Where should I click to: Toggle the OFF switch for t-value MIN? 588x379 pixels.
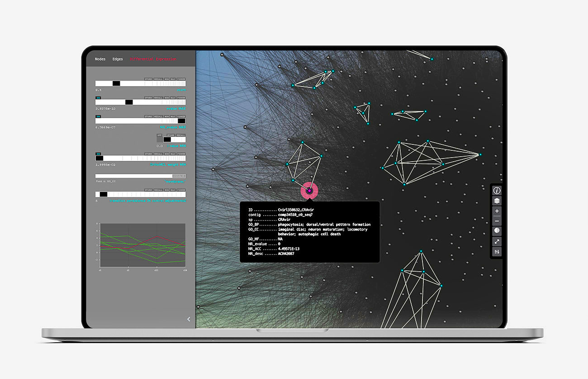point(159,135)
